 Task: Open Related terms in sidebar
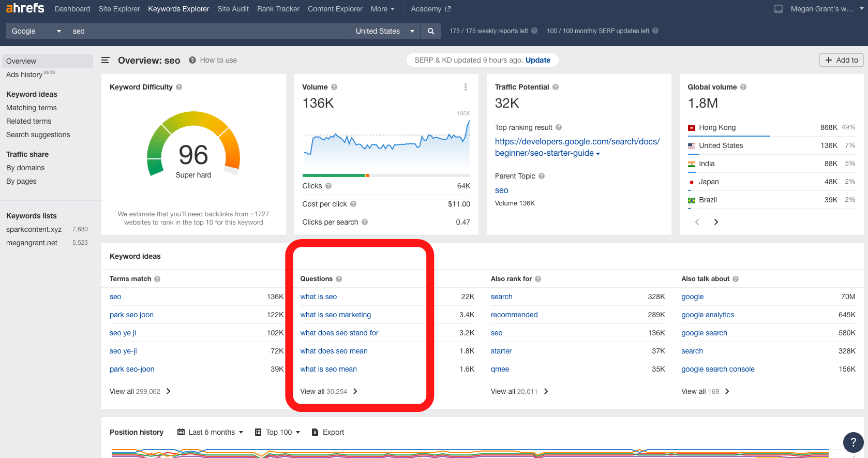(29, 121)
